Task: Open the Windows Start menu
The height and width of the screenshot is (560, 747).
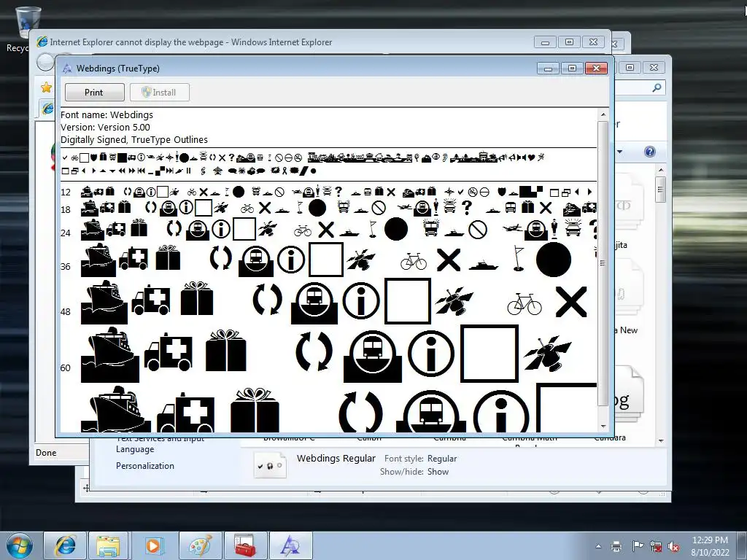Action: click(x=20, y=545)
